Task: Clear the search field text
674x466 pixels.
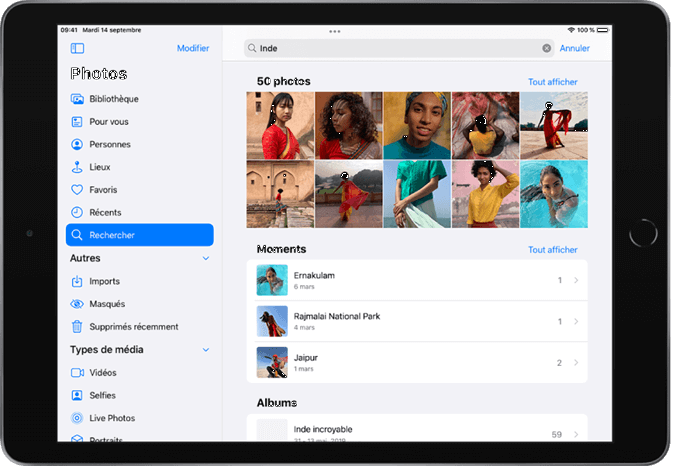Action: pos(547,48)
